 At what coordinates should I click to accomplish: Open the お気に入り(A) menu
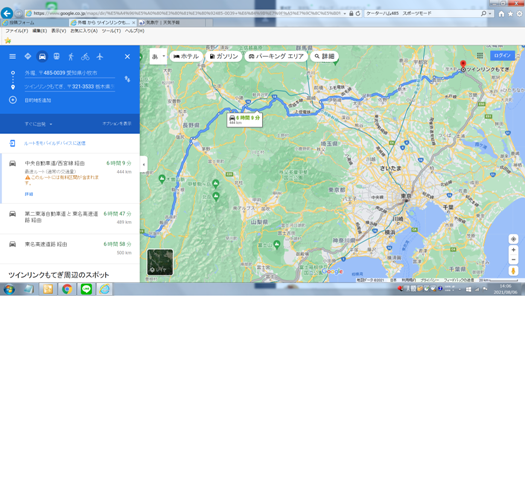[x=84, y=31]
